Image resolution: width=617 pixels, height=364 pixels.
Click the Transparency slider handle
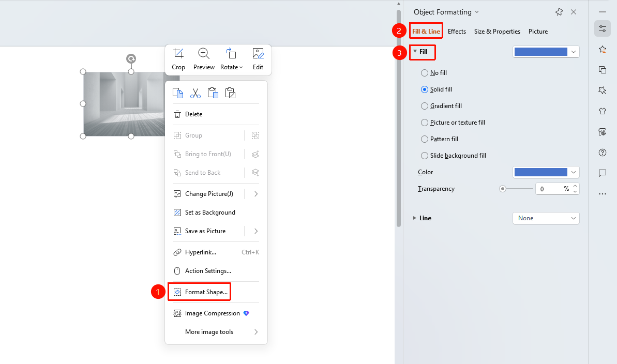pos(503,189)
